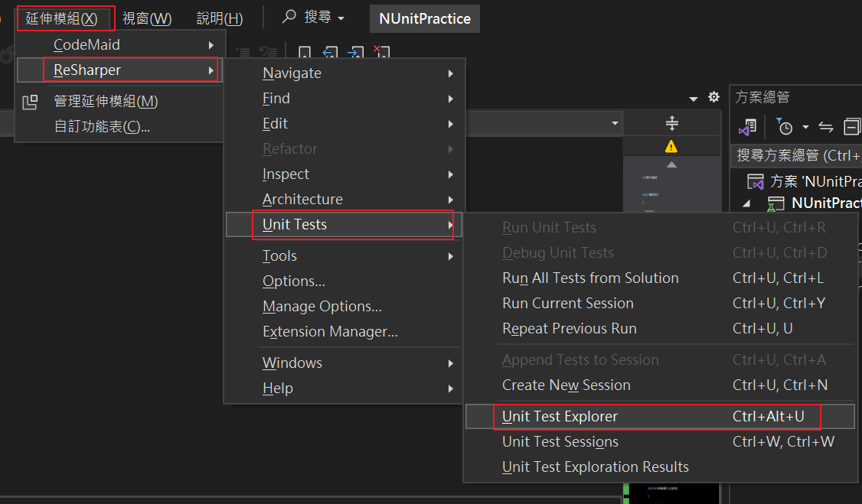862x504 pixels.
Task: Click the editor settings gear icon
Action: [713, 97]
